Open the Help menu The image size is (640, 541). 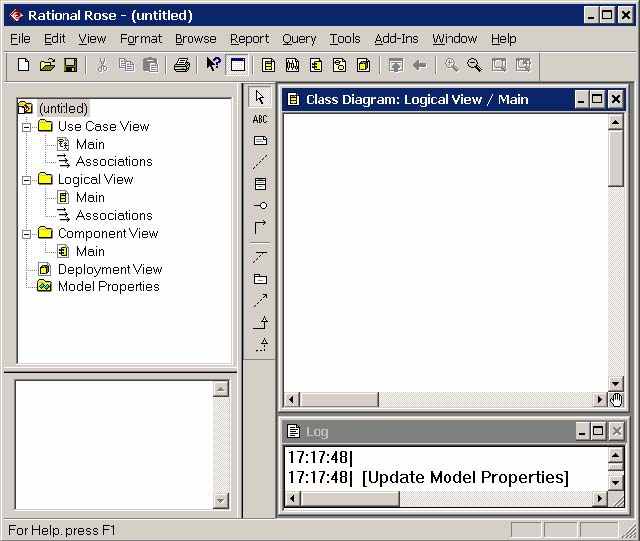(x=503, y=39)
